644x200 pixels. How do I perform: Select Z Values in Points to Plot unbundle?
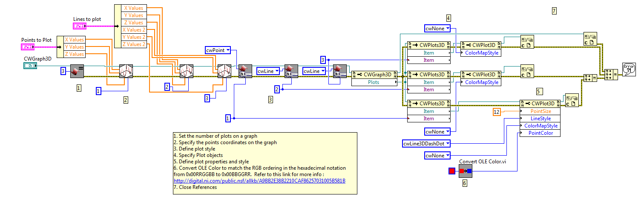(74, 54)
